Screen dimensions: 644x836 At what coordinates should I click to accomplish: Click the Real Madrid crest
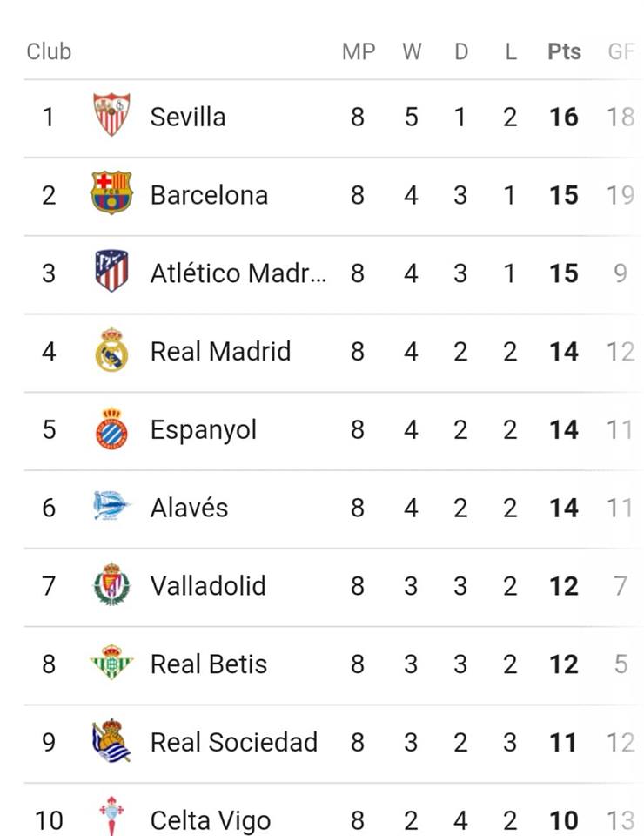click(x=111, y=349)
